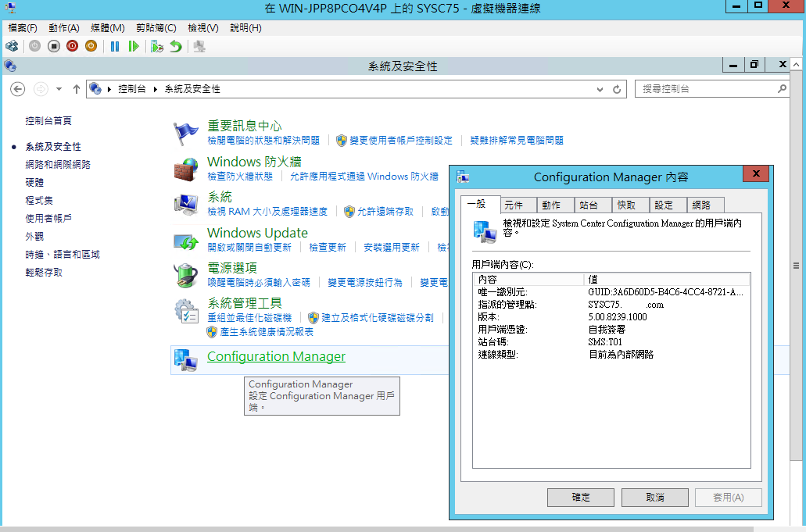Select the 一般 tab
Image resolution: width=806 pixels, height=532 pixels.
click(x=481, y=205)
